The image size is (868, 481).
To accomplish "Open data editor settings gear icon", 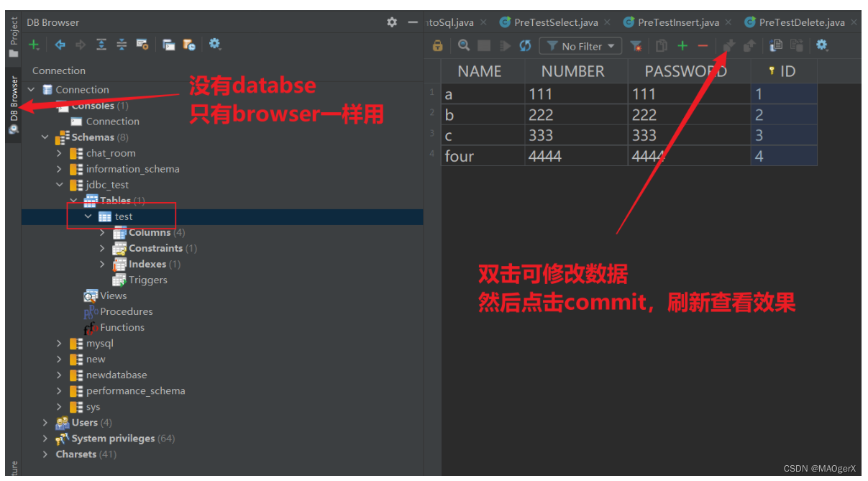I will [x=822, y=46].
